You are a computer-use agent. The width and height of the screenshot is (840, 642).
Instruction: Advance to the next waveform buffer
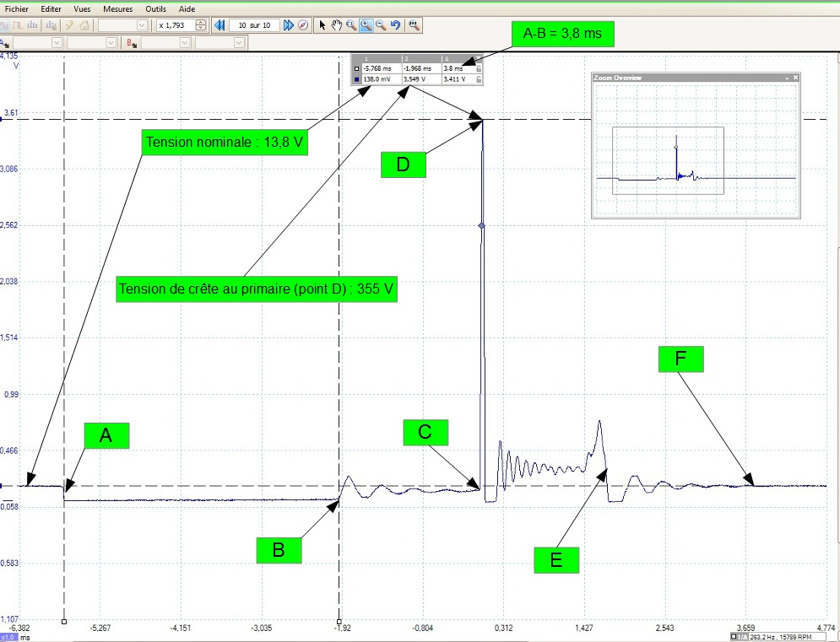click(x=288, y=25)
